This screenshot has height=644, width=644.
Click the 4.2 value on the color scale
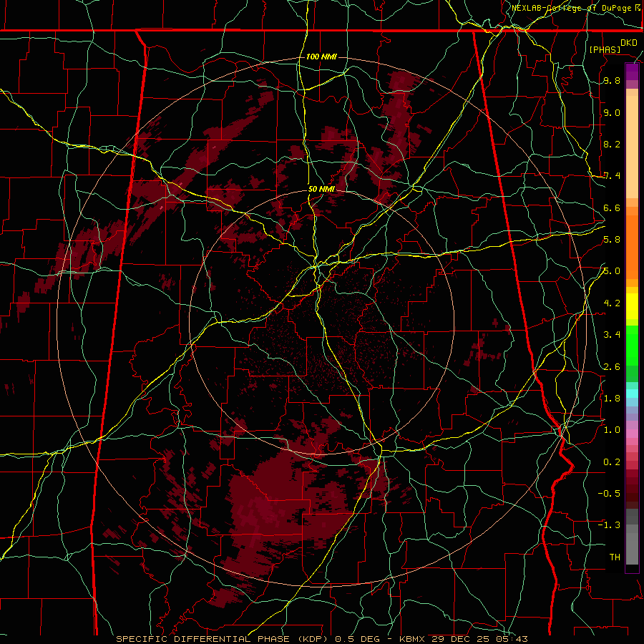click(x=612, y=303)
